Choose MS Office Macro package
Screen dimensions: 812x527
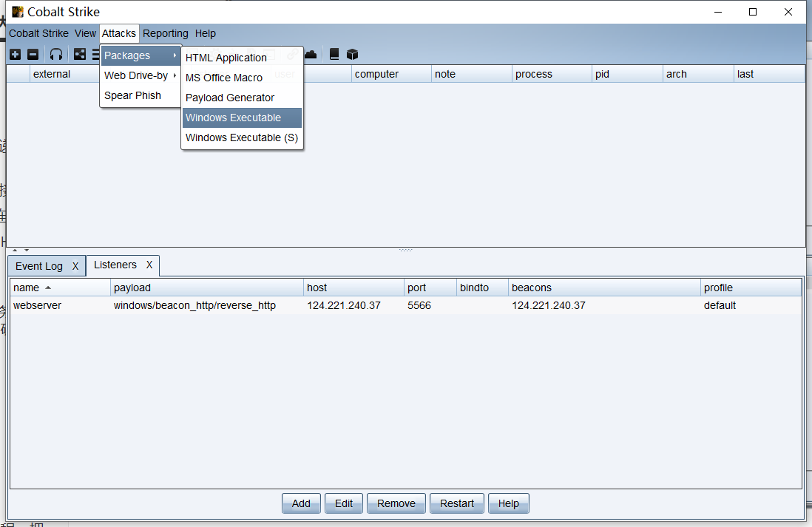pyautogui.click(x=242, y=78)
